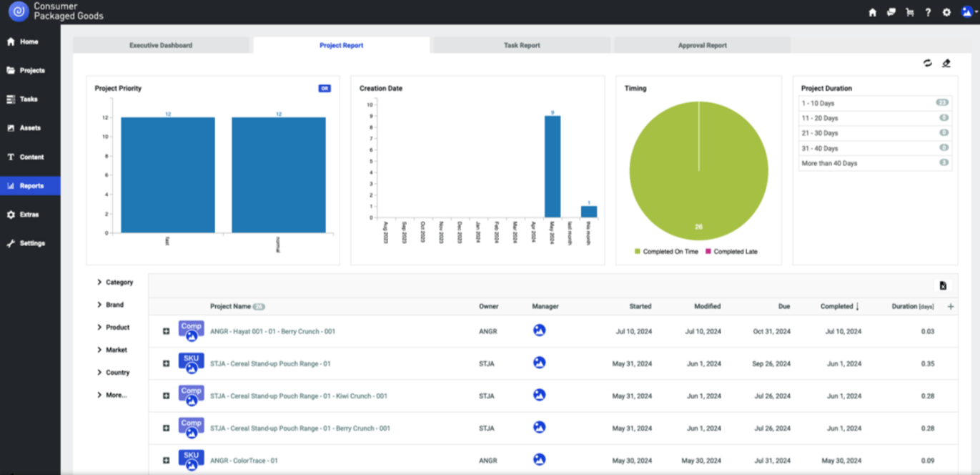Expand the ANGR - ColorTrace - 01 row
Viewport: 980px width, 475px height.
(166, 461)
